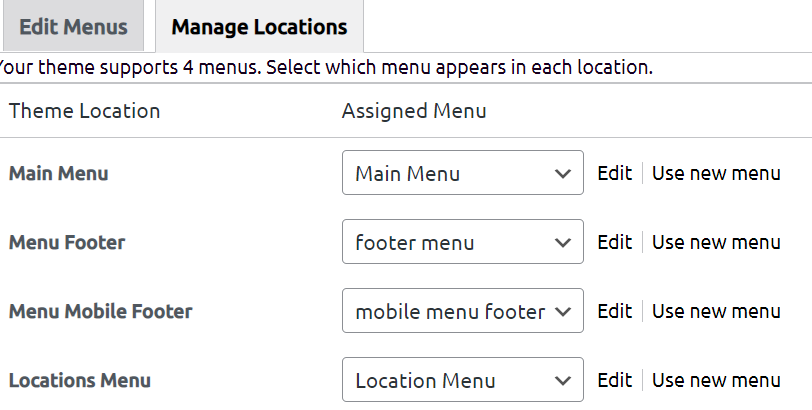Click the Assigned Menu column header

[414, 111]
